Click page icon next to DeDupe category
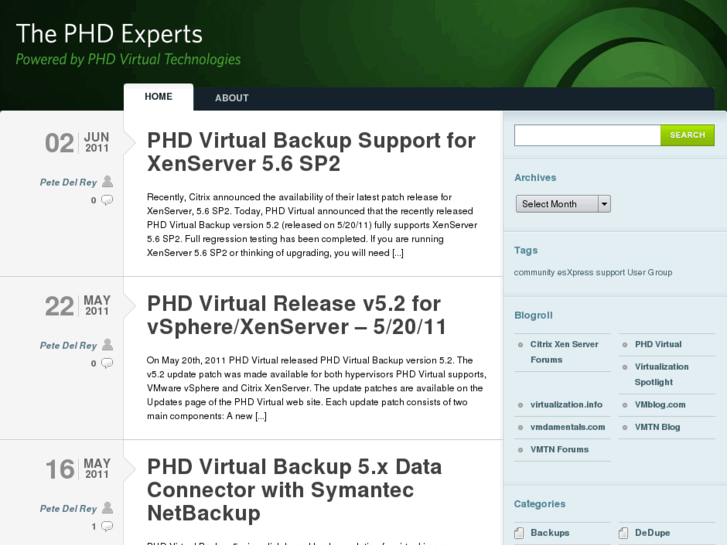Screen dimensions: 727x545 624,532
